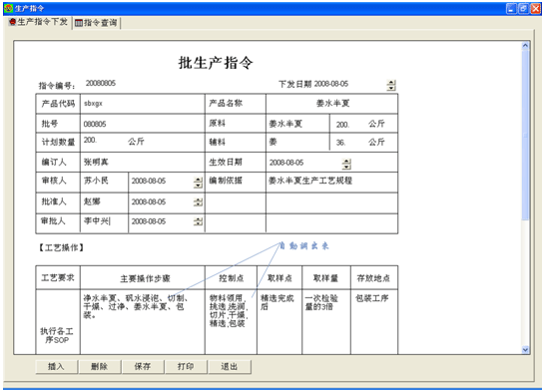Image resolution: width=543 pixels, height=392 pixels.
Task: Click the scrollbar up arrow
Action: (525, 46)
